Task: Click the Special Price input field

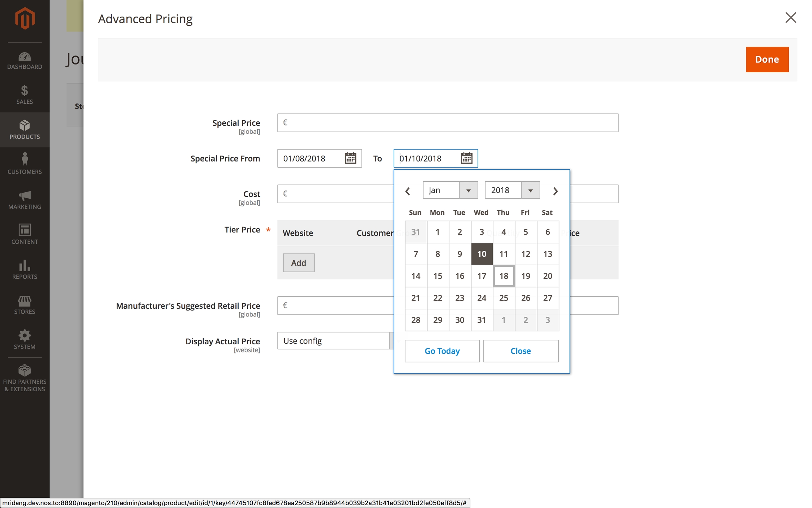Action: [448, 123]
